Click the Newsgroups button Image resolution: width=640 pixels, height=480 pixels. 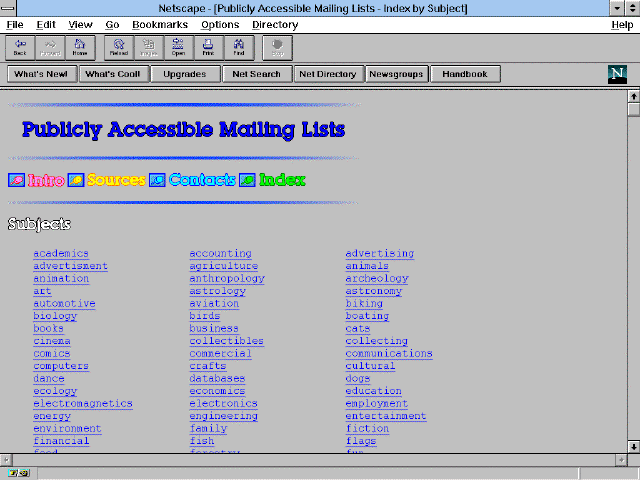click(397, 74)
